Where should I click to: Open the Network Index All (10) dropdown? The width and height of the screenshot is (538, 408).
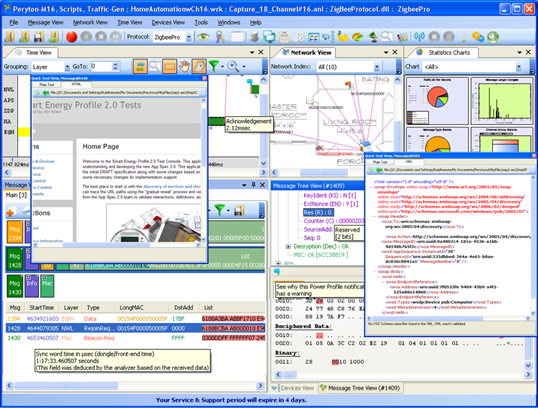[x=377, y=67]
